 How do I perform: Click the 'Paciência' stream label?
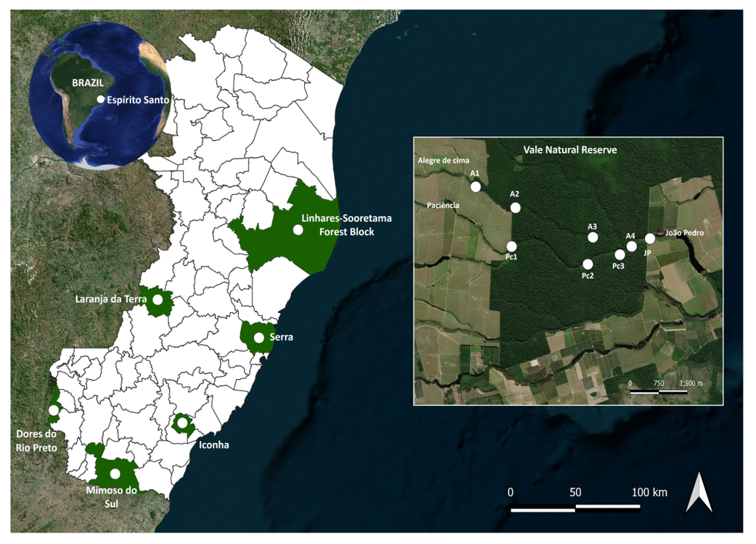pos(443,205)
